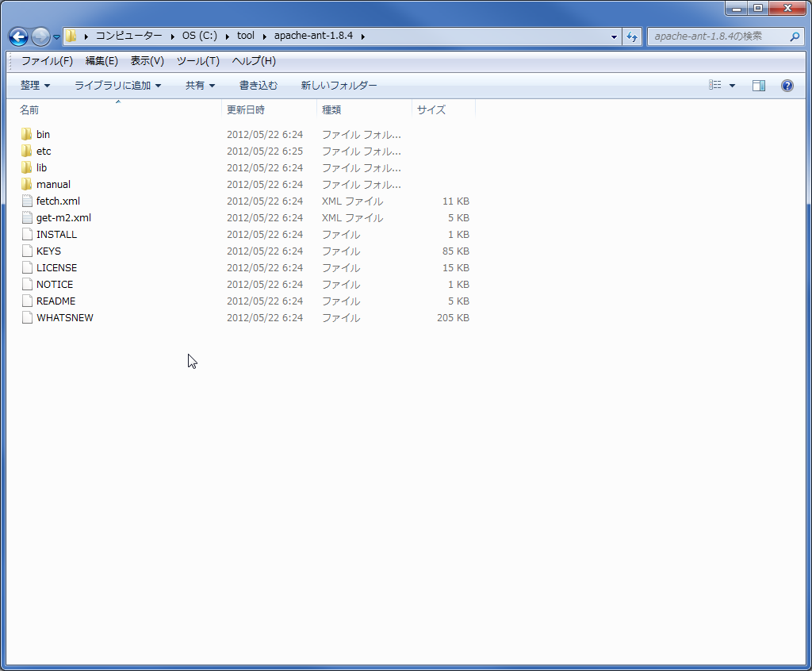Select the manual folder icon

coord(27,184)
